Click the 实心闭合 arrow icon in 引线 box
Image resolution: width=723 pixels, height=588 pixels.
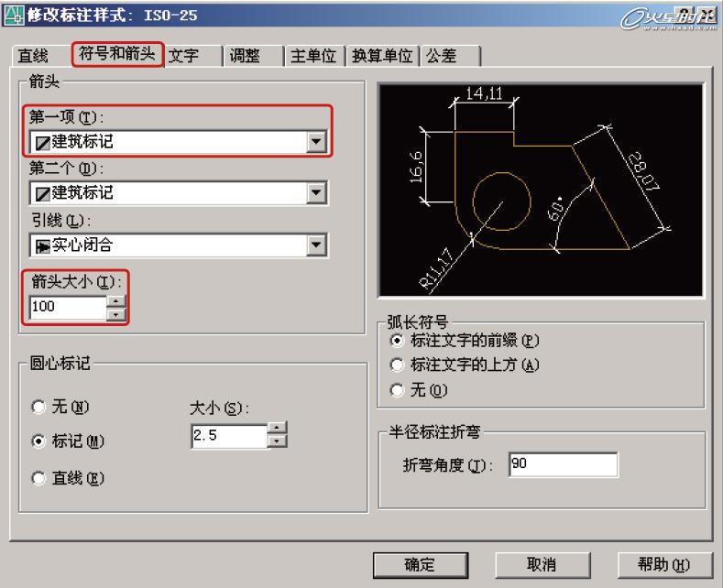pos(43,246)
